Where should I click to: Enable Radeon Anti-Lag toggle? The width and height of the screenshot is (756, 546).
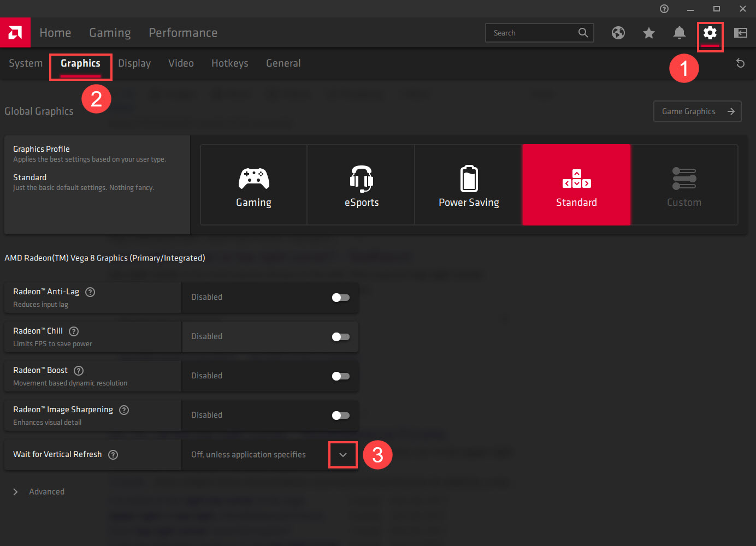point(341,298)
